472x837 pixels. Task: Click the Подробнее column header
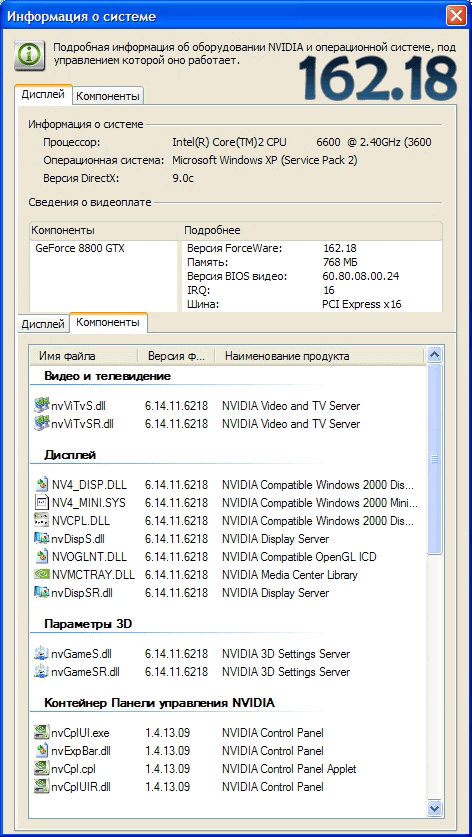[311, 231]
